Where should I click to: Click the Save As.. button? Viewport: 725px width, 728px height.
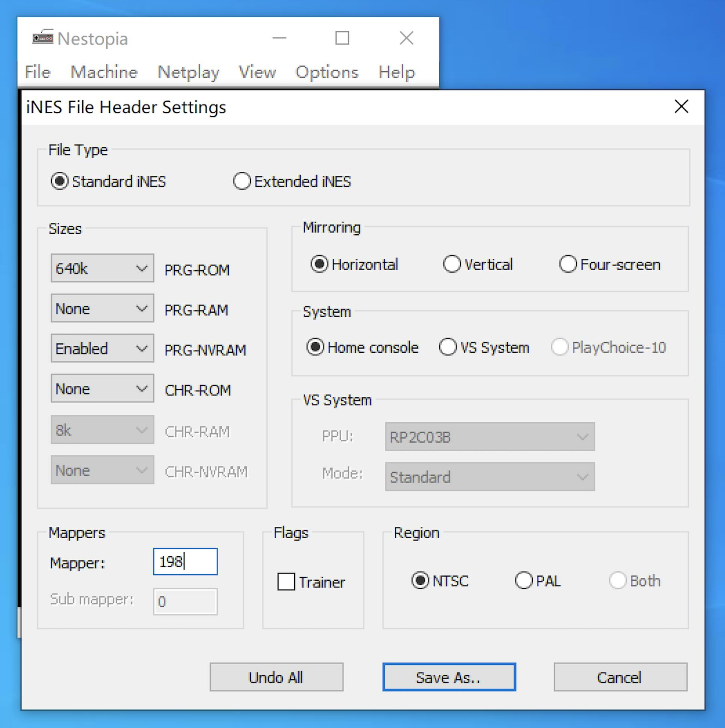449,677
